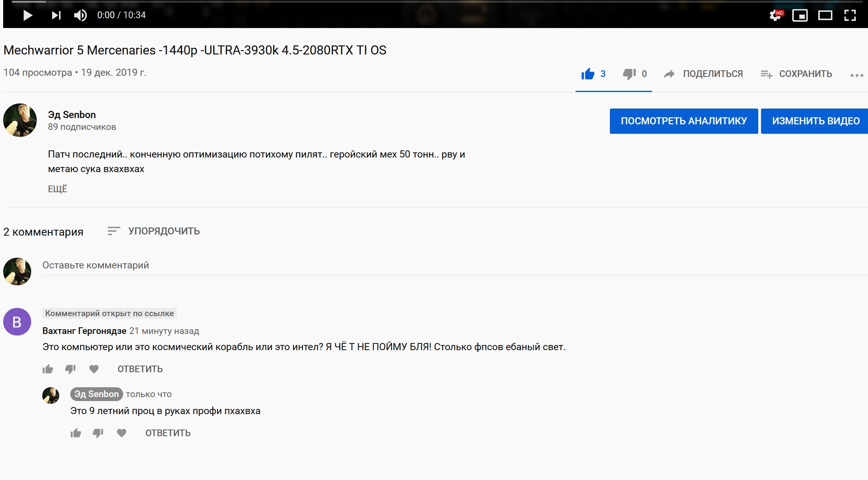Enable theater mode view
The height and width of the screenshot is (480, 868).
[825, 15]
